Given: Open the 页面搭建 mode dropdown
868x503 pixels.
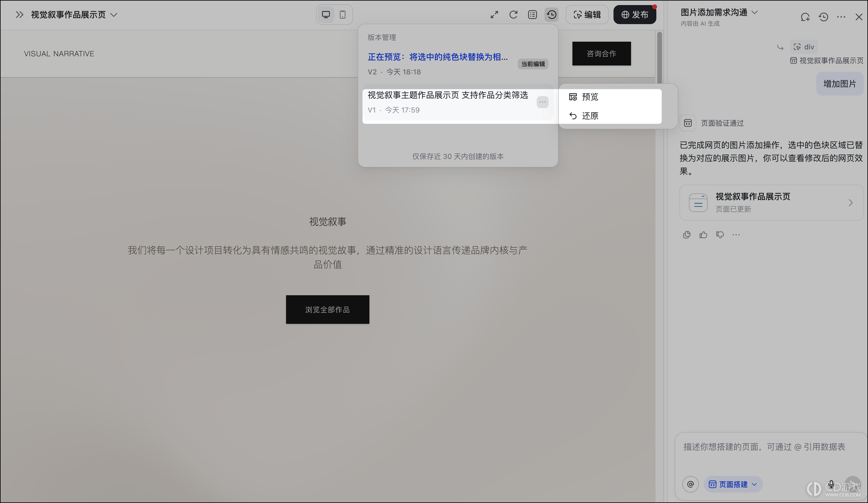Looking at the screenshot, I should point(733,484).
